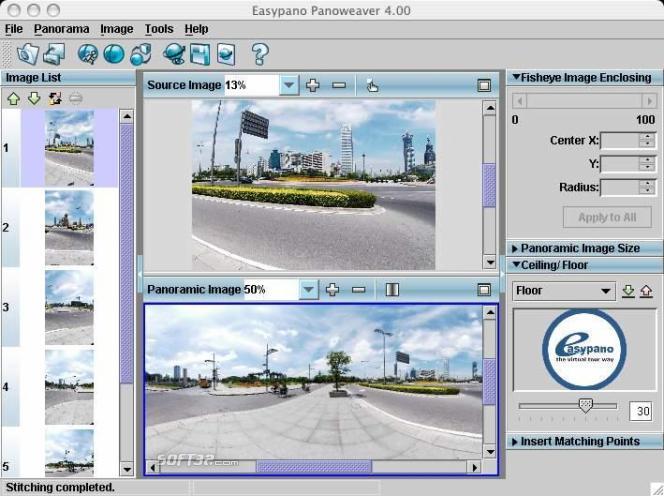
Task: Move image down with green down arrow
Action: [x=34, y=99]
